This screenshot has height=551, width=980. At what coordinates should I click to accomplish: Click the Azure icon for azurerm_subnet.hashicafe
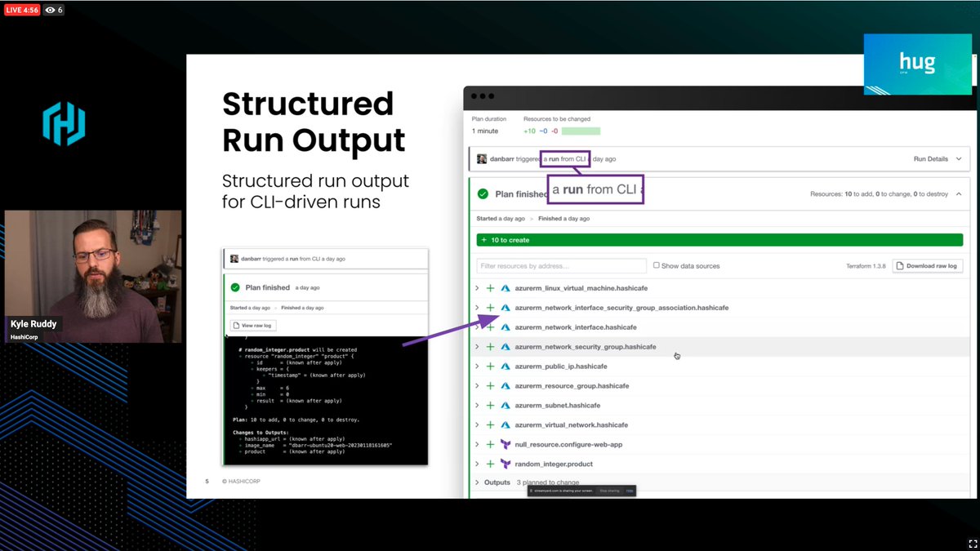[506, 406]
